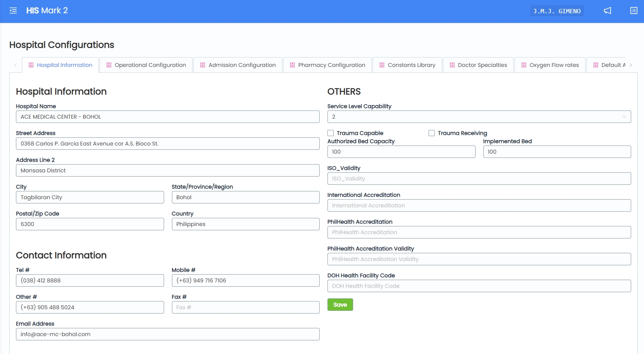Click the J.M.J. GIMENO user button

click(x=556, y=11)
